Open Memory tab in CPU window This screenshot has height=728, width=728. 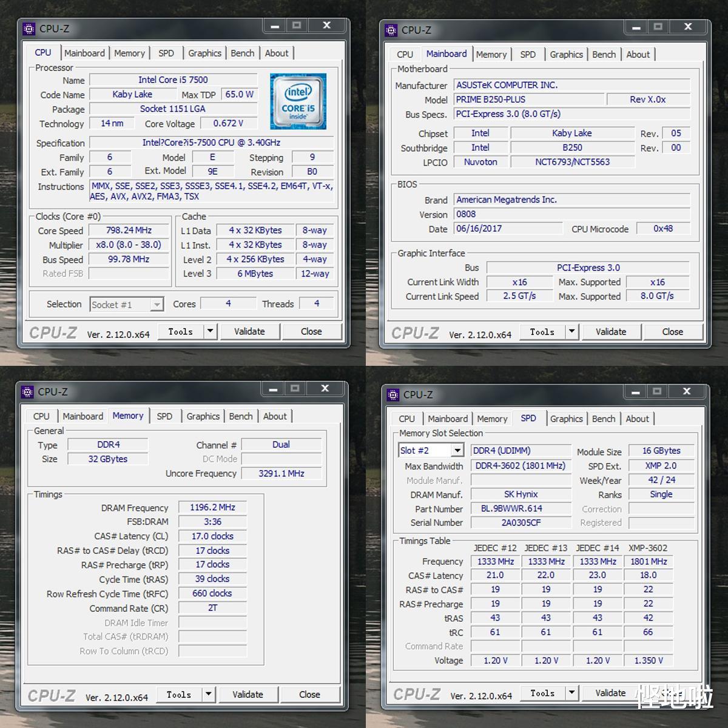click(x=129, y=53)
